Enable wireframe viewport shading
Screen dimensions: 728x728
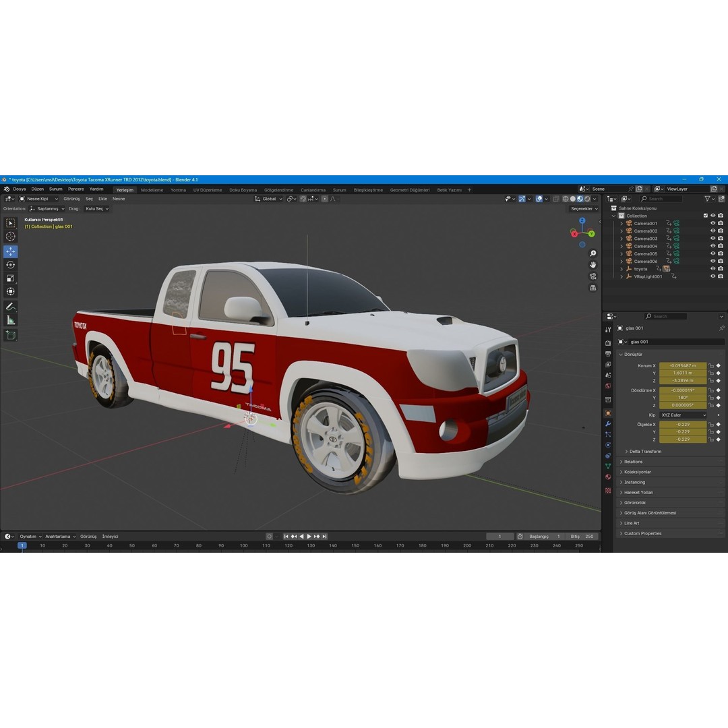566,199
